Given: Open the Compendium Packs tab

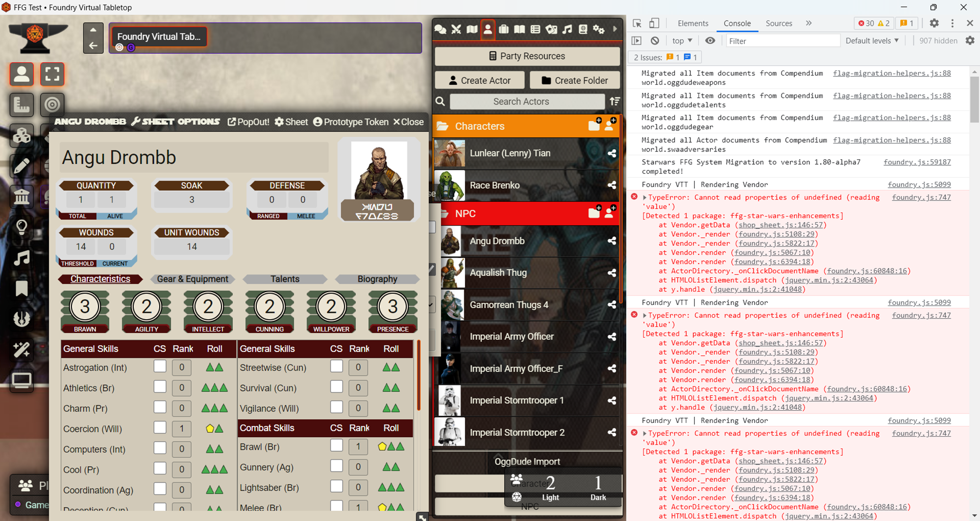Looking at the screenshot, I should (583, 29).
